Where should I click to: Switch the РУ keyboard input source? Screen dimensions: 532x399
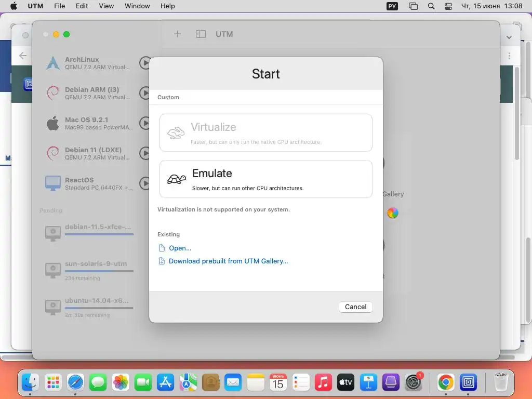[x=392, y=6]
